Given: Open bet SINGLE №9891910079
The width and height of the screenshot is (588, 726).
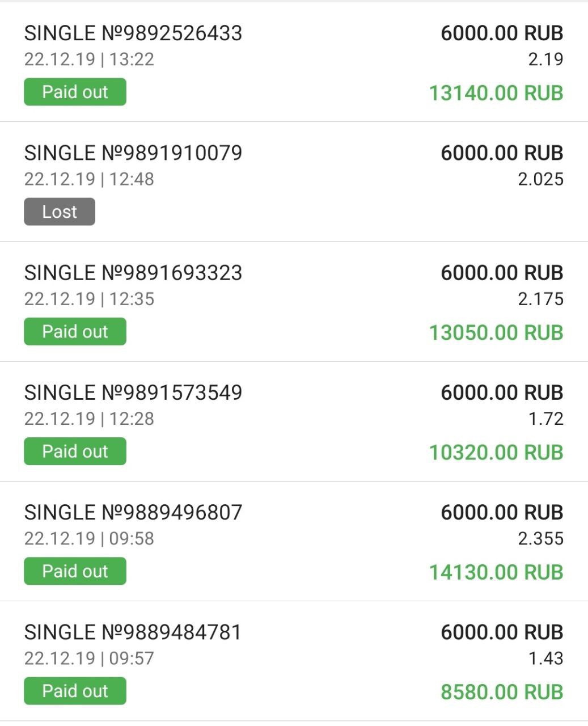Looking at the screenshot, I should coord(133,153).
